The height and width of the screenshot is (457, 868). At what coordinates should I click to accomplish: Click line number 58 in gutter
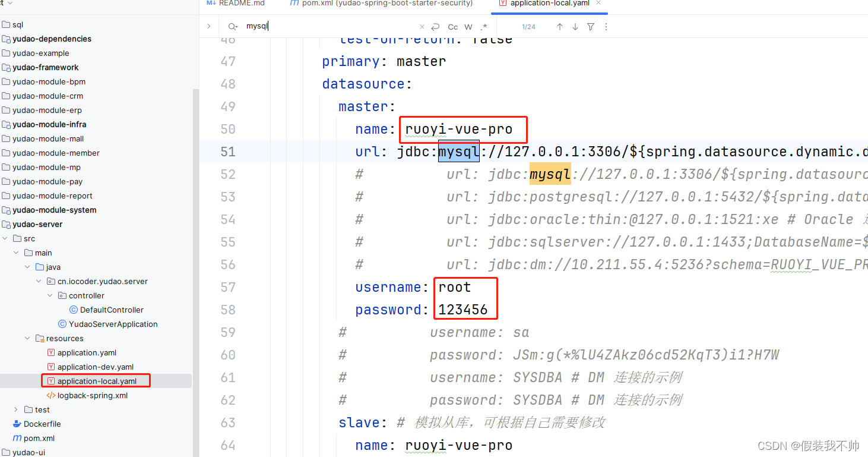[x=228, y=310]
